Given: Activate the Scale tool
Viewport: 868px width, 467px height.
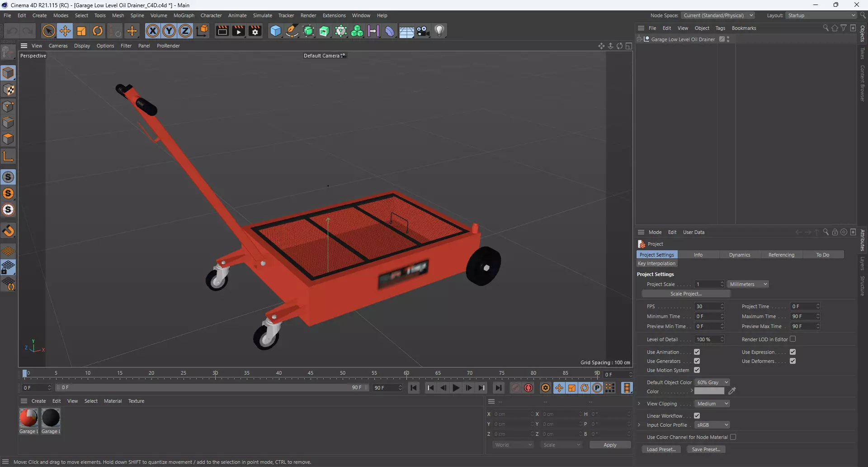Looking at the screenshot, I should [x=81, y=31].
